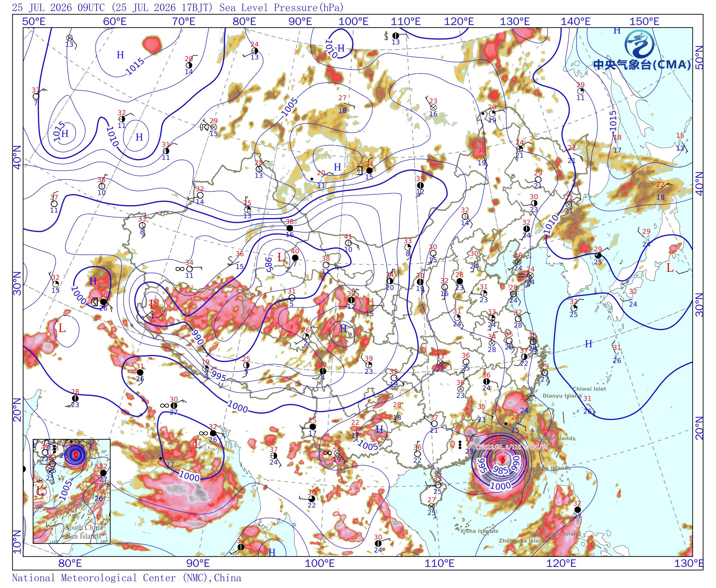The image size is (716, 588).
Task: Click the red L inside 985 low
Action: pos(280,257)
